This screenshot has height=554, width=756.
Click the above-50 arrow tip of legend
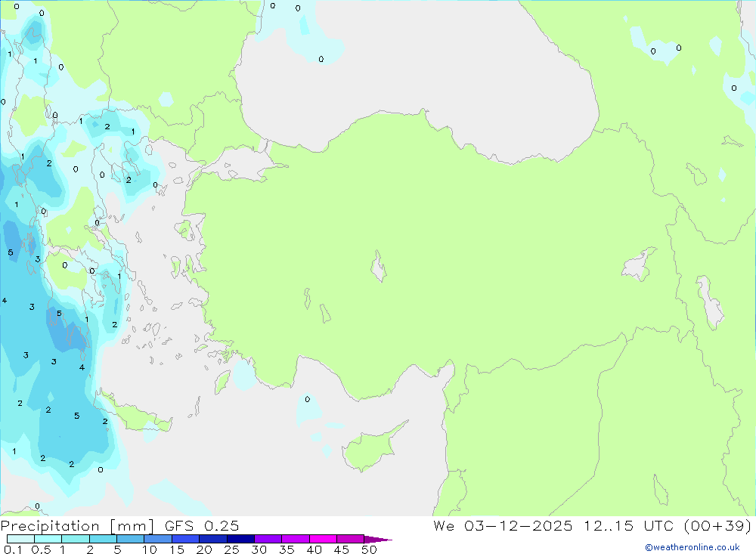tap(378, 540)
